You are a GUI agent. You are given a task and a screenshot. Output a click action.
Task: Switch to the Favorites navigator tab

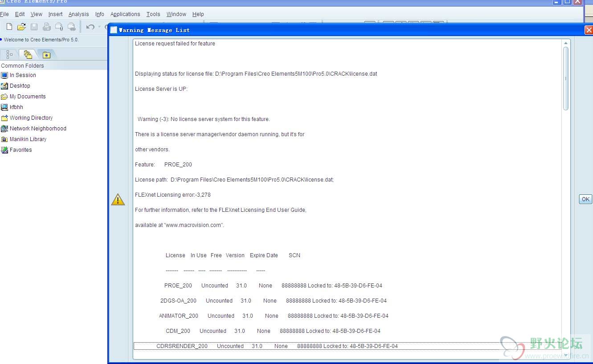(x=46, y=55)
